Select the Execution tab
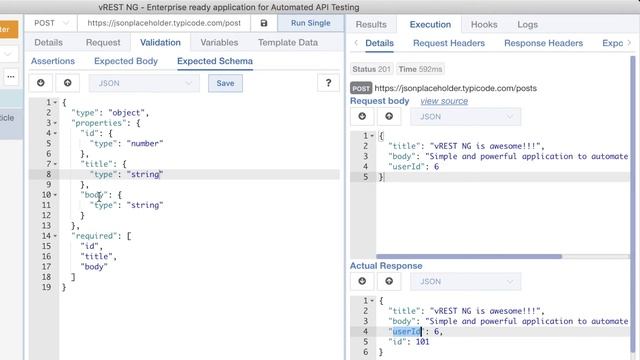Screen dimensions: 640x360 point(430,24)
